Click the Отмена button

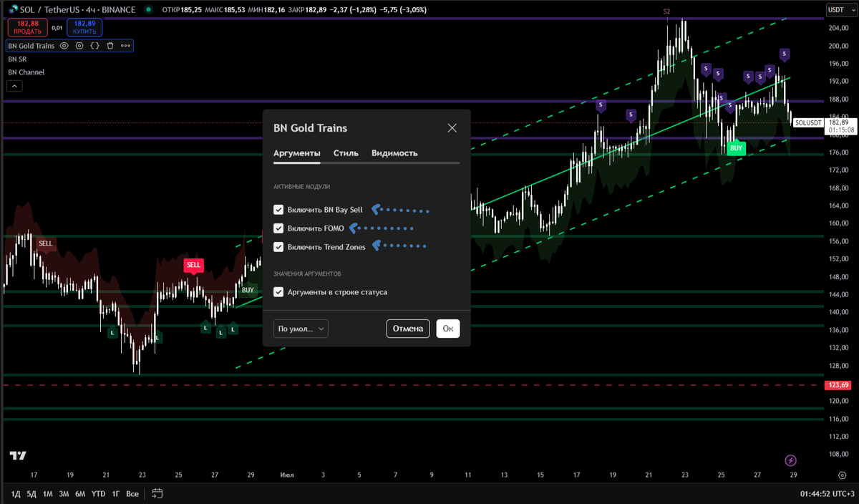[408, 329]
